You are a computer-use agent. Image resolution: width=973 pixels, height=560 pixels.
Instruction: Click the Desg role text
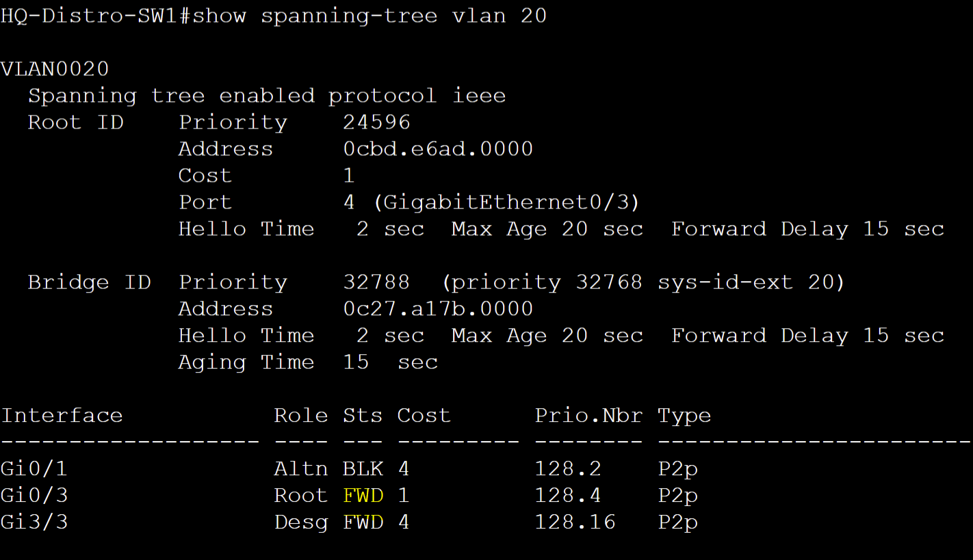pyautogui.click(x=301, y=522)
